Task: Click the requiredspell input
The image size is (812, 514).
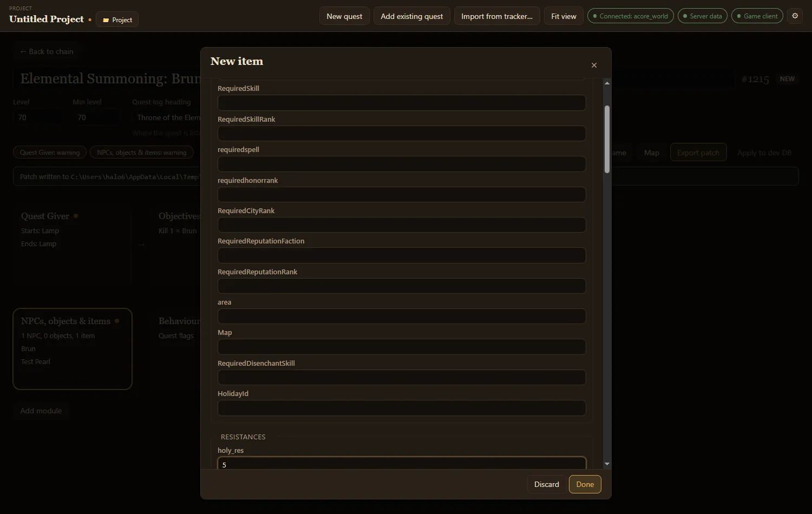Action: click(402, 164)
